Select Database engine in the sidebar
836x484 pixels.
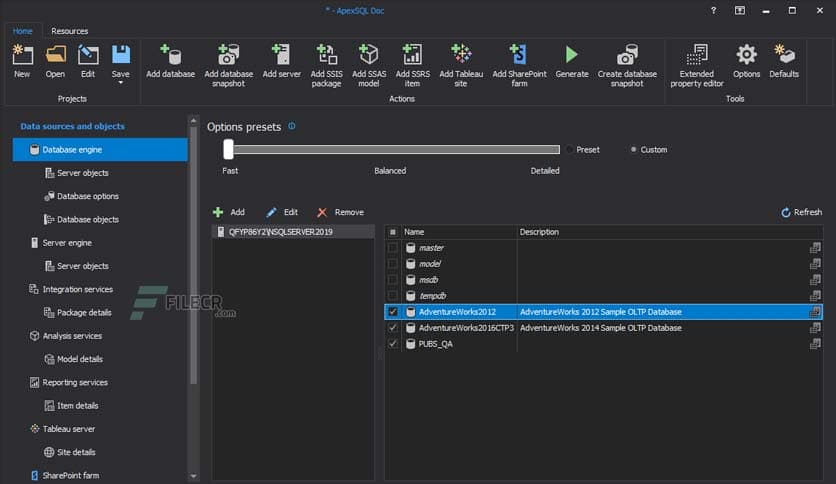coord(100,150)
